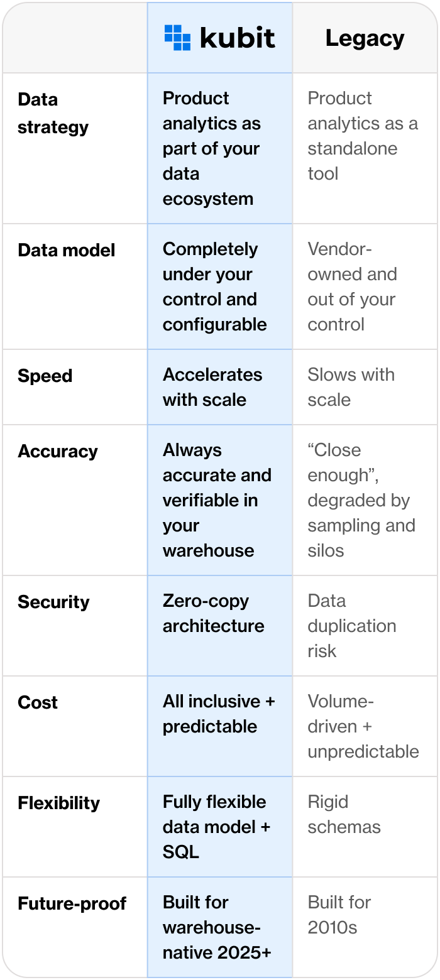Click "Rigid schemas" legacy cell
This screenshot has height=980, width=440.
pos(344,814)
